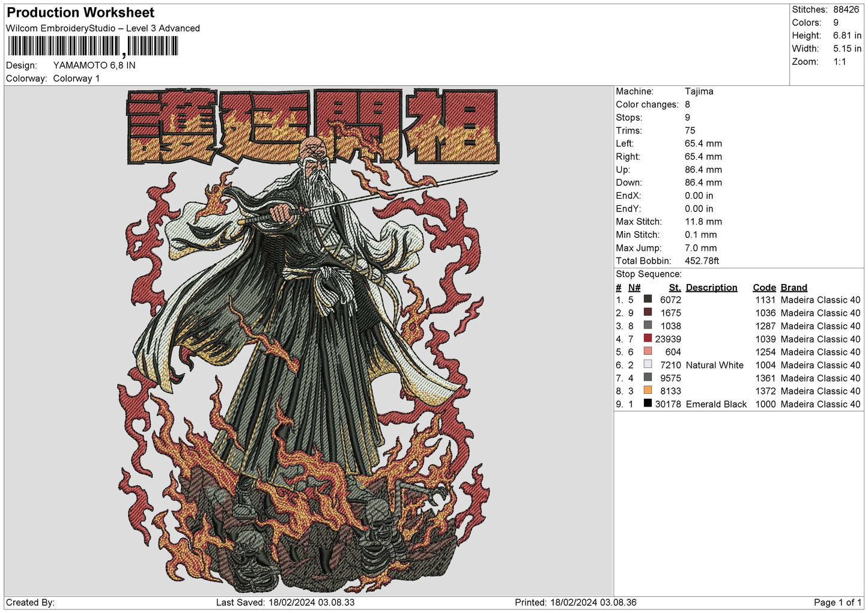Select the orange swatch beside 8133 stitches
The image size is (868, 613).
[x=648, y=390]
